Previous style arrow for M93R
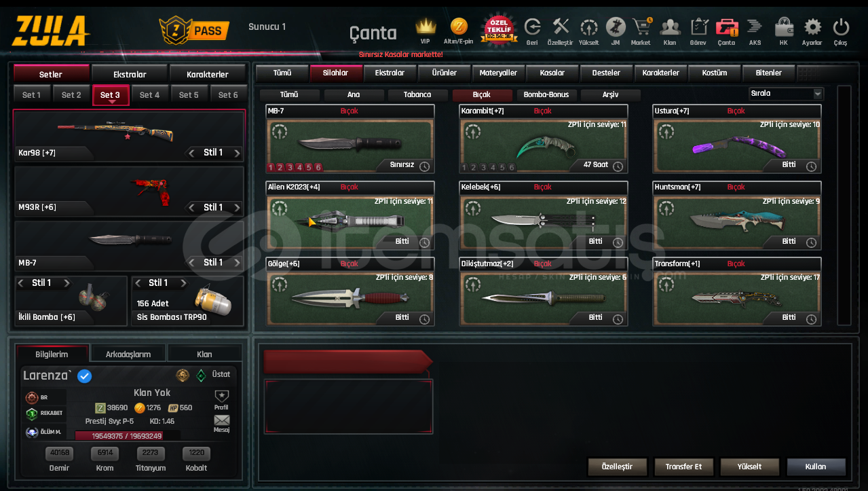The image size is (868, 491). coord(191,208)
